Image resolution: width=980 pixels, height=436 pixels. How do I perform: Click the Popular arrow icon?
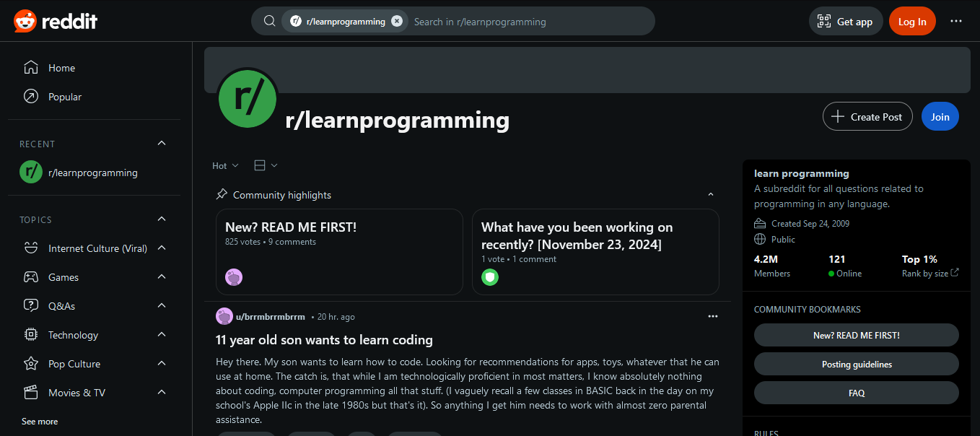point(30,97)
